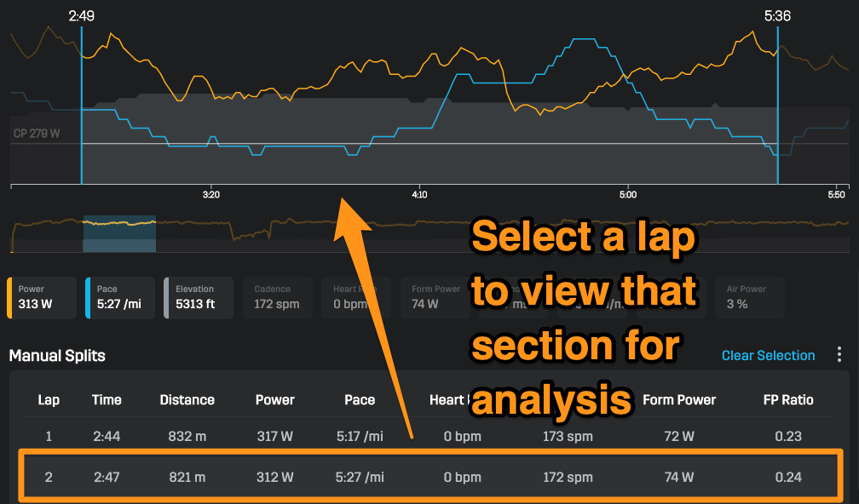The image size is (859, 504).
Task: Click the 5:17 /mi pace cell
Action: point(360,436)
